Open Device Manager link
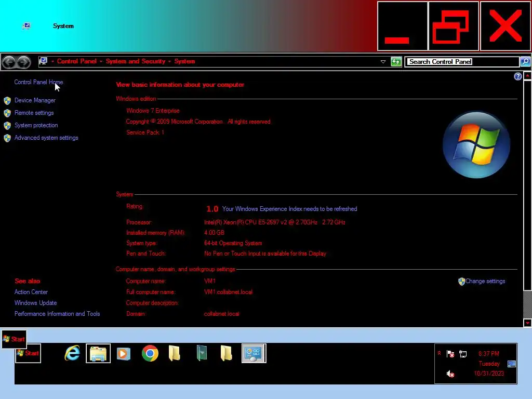The height and width of the screenshot is (399, 532). [x=35, y=100]
